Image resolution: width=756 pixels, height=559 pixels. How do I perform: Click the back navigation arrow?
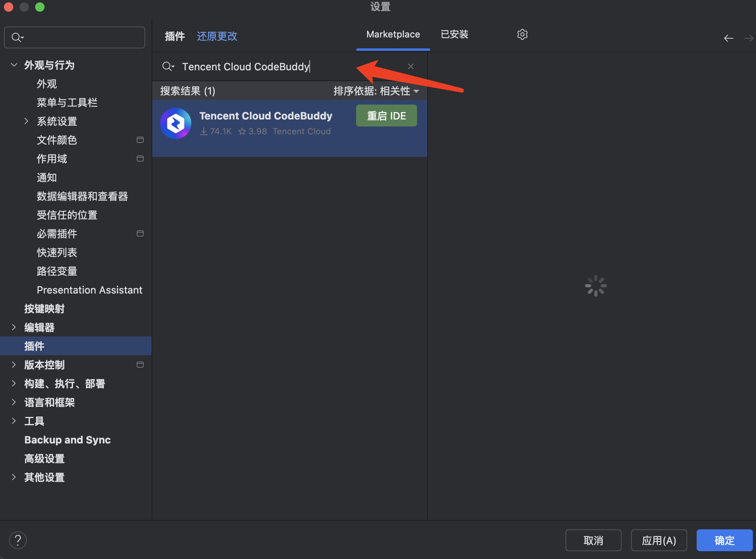pyautogui.click(x=728, y=38)
